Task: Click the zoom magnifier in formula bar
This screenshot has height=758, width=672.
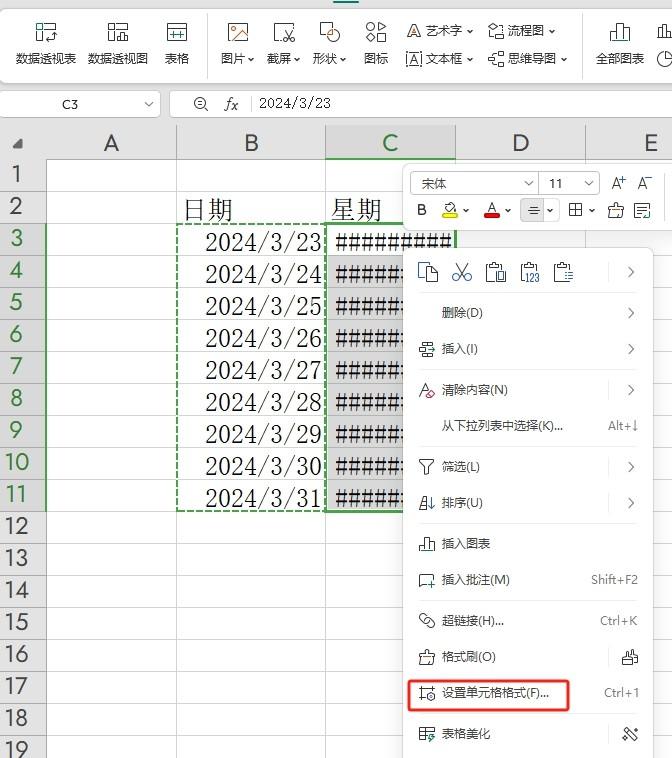Action: click(x=200, y=104)
